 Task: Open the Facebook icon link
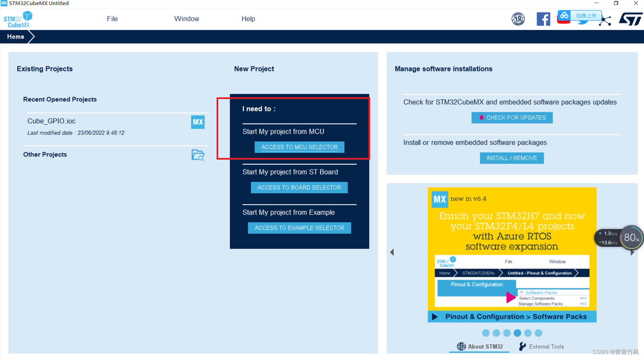543,19
